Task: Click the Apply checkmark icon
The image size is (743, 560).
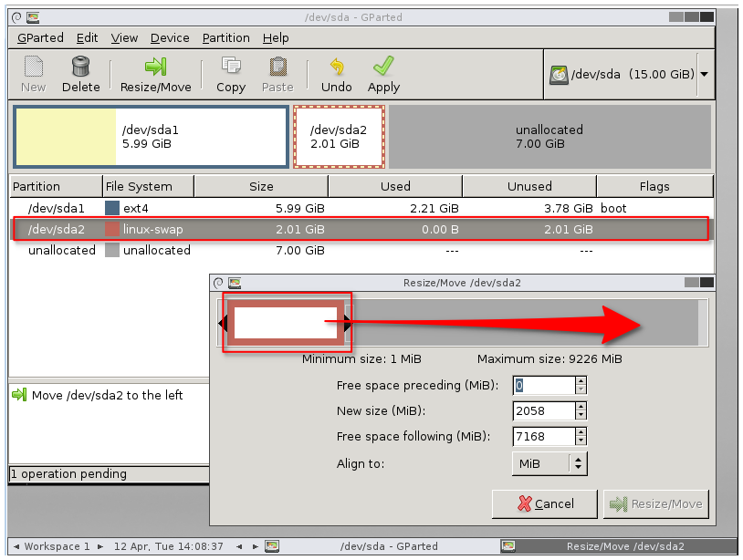Action: (x=383, y=66)
